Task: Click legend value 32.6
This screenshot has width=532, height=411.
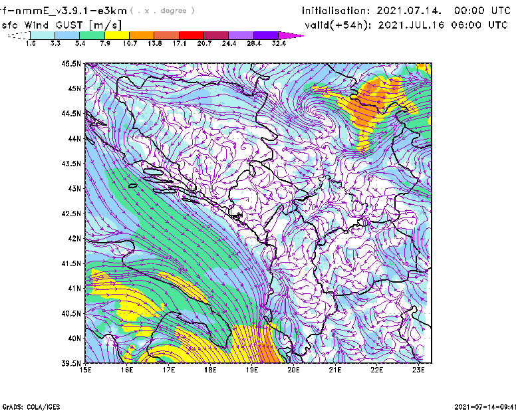Action: click(x=279, y=43)
